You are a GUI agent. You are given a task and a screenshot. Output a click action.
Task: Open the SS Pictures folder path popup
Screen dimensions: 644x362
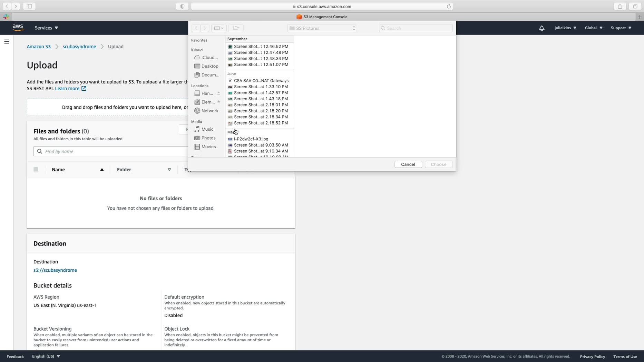322,28
